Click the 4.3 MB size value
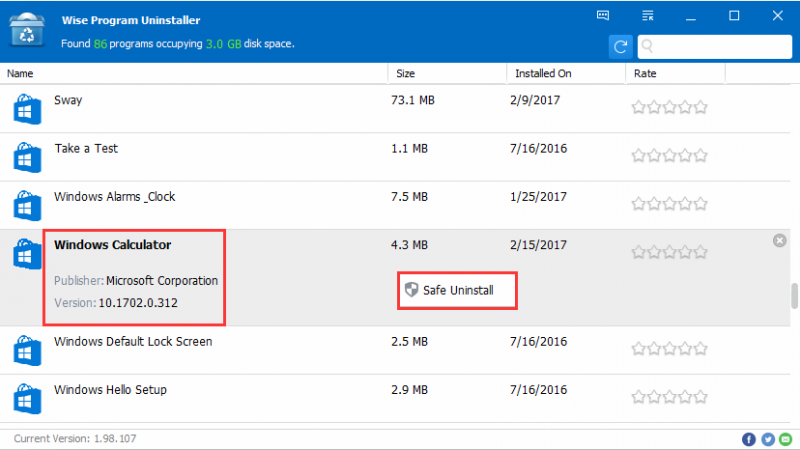The image size is (800, 450). click(x=409, y=245)
